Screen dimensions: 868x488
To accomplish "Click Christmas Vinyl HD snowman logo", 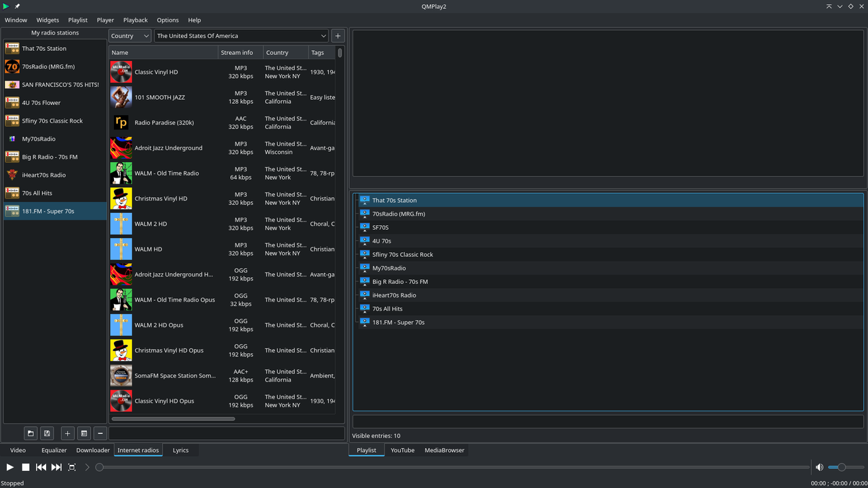I will tap(121, 199).
